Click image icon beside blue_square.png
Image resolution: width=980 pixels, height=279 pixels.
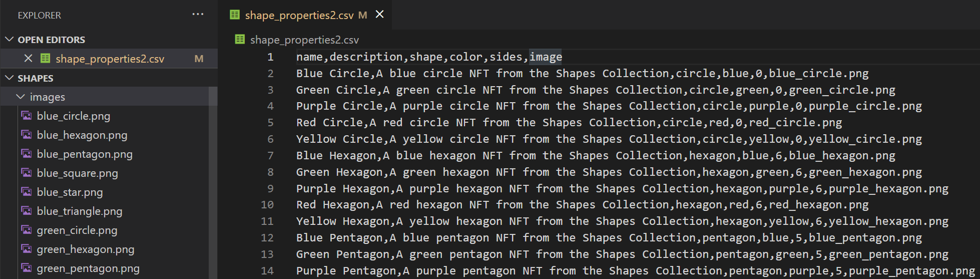click(27, 173)
